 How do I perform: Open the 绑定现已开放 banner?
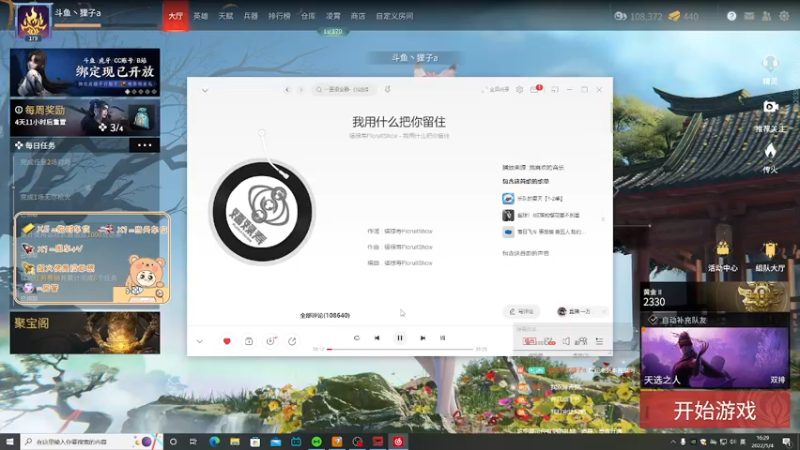pyautogui.click(x=85, y=72)
